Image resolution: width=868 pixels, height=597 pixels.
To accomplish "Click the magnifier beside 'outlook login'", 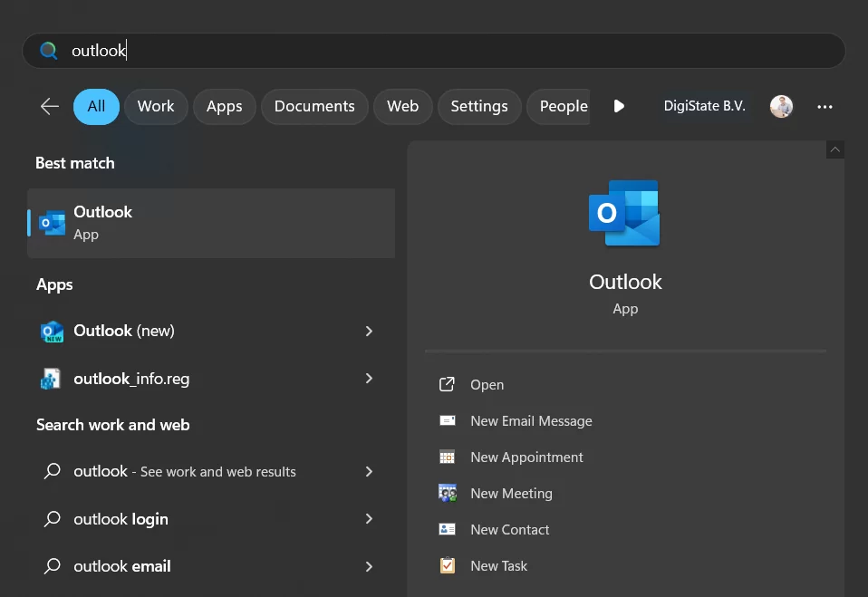I will click(53, 519).
